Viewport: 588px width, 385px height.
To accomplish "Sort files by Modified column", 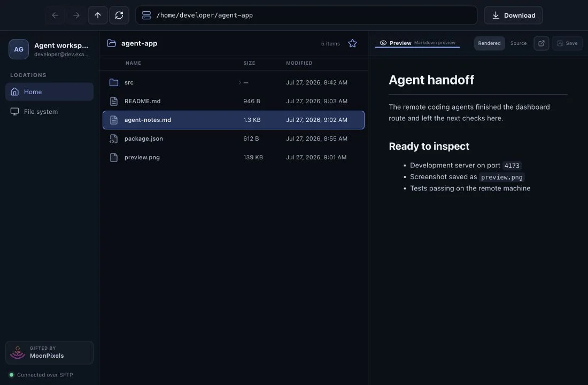I will coord(299,63).
